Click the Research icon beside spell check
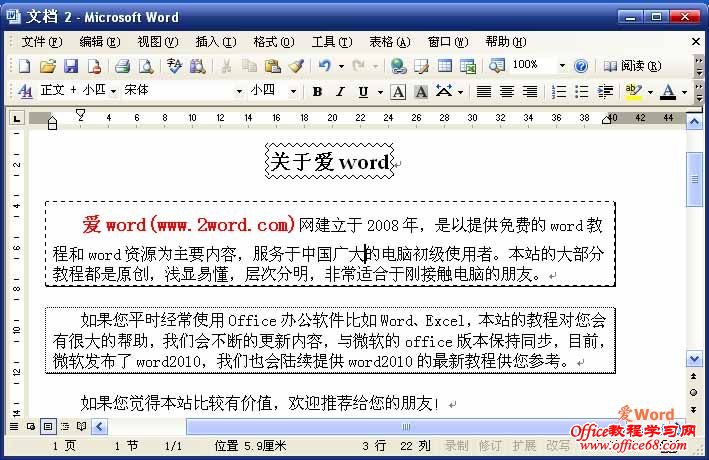 (198, 66)
